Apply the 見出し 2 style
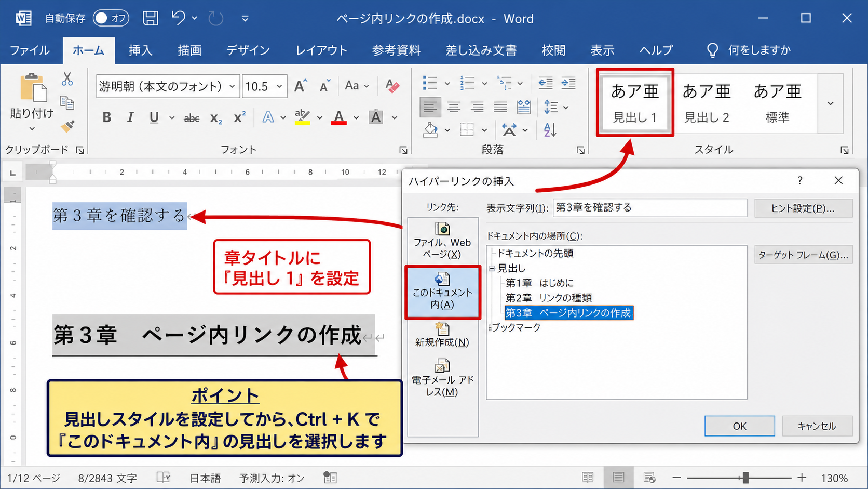The height and width of the screenshot is (489, 868). pyautogui.click(x=707, y=103)
